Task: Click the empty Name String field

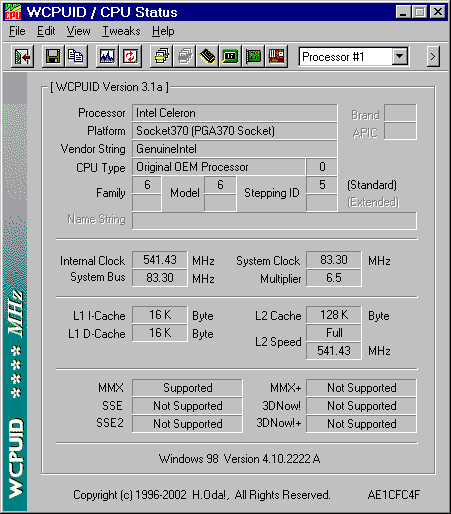Action: point(274,221)
